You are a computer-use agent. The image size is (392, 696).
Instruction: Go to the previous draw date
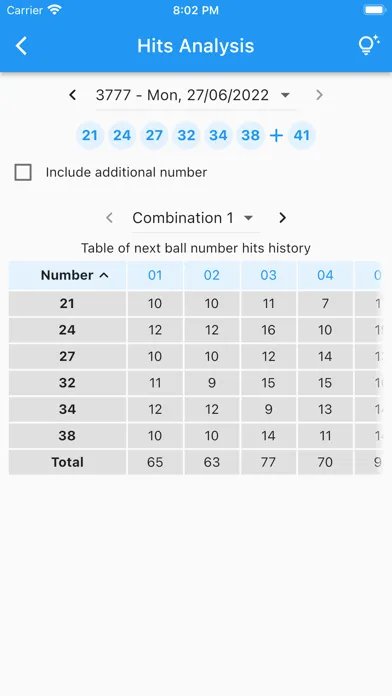(x=73, y=95)
